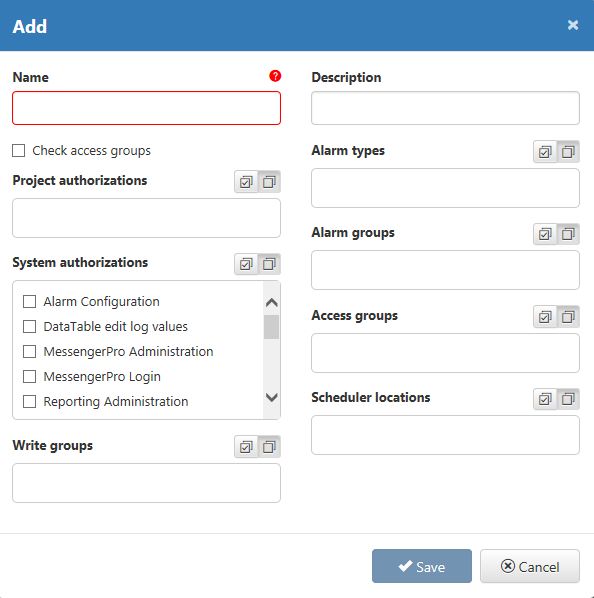Select all Project authorizations icon
The height and width of the screenshot is (598, 594).
pos(246,182)
